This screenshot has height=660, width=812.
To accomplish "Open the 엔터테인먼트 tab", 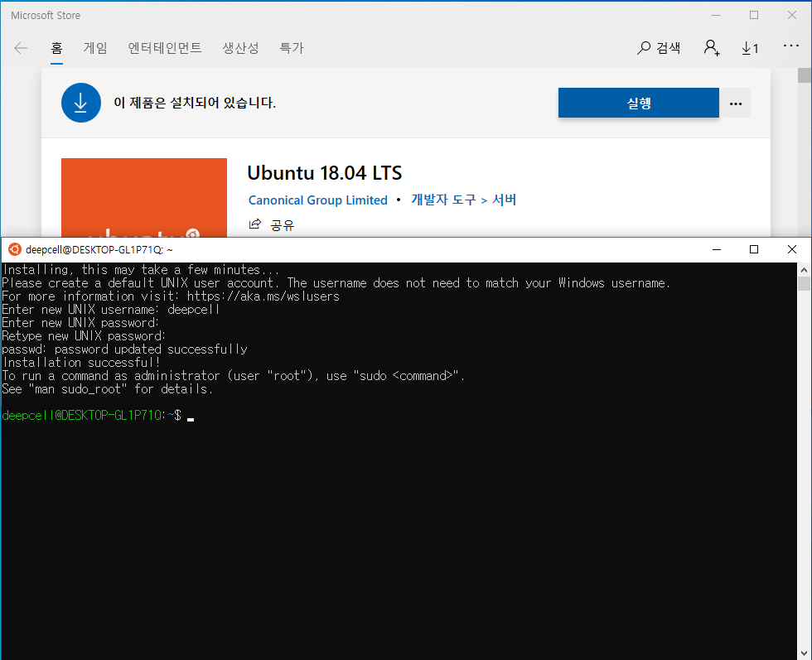I will coord(165,48).
